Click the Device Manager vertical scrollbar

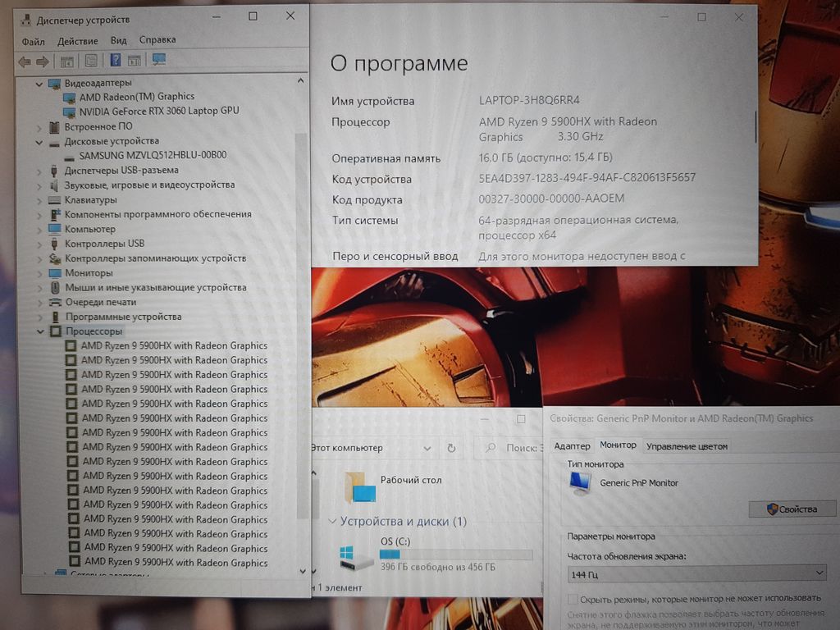coord(301,326)
